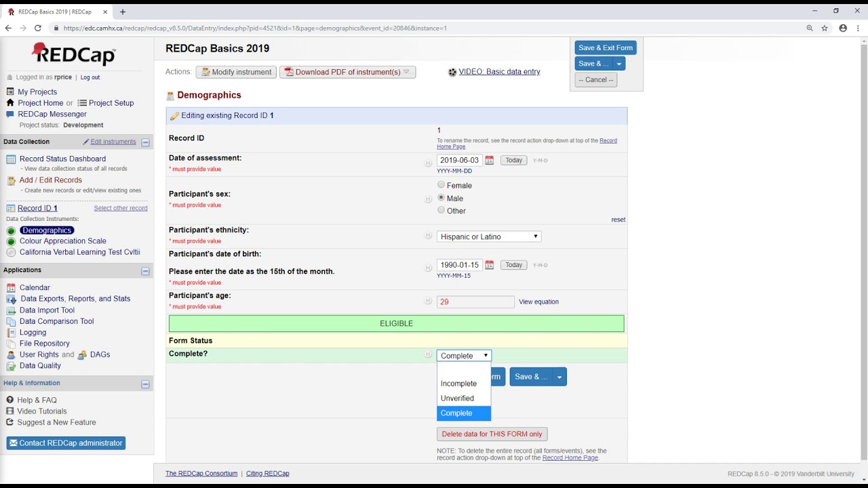Open Download PDF of instrument(s) dropdown
Viewport: 868px width, 488px height.
(x=347, y=72)
